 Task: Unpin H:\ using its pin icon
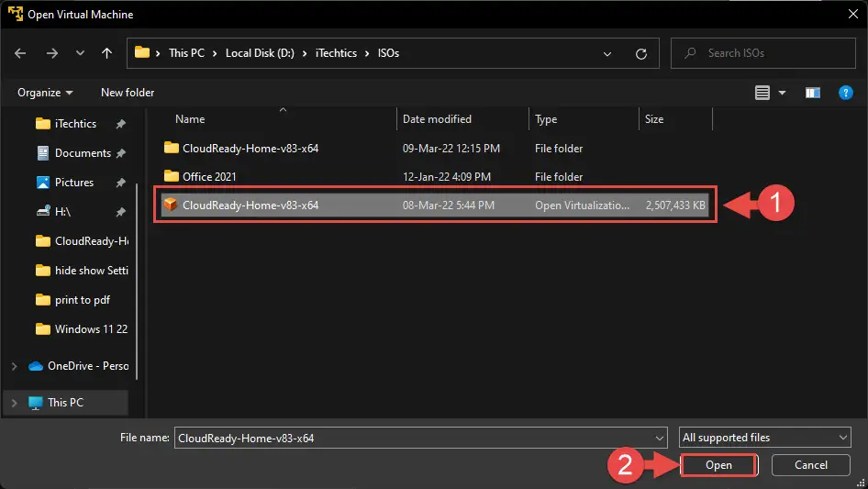click(120, 212)
